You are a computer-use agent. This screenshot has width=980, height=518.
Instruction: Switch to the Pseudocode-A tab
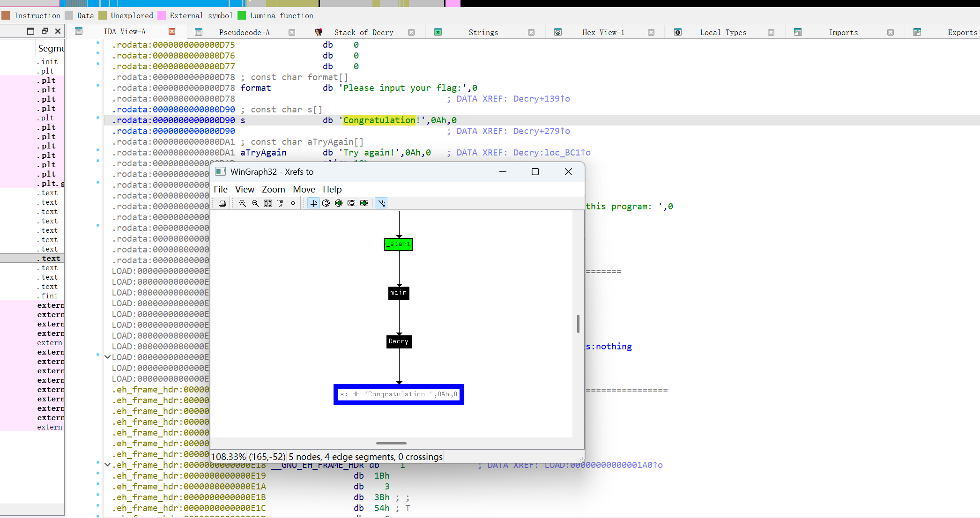[244, 32]
